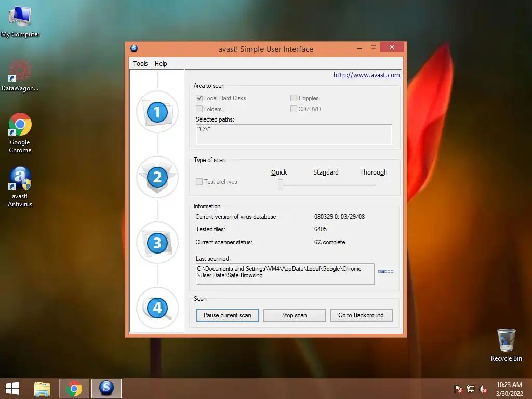This screenshot has height=399, width=532.
Task: Open the network tray icon
Action: 471,389
